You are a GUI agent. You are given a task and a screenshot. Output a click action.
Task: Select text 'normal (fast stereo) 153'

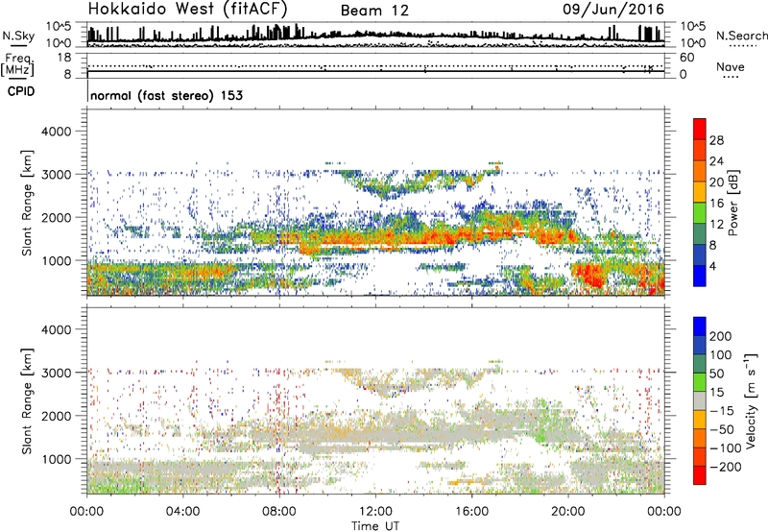(166, 95)
